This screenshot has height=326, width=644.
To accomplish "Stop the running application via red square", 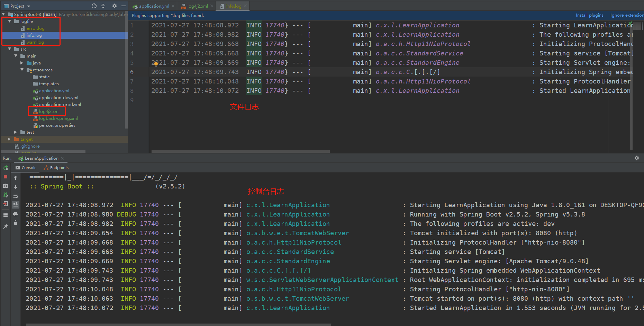I will (x=6, y=177).
